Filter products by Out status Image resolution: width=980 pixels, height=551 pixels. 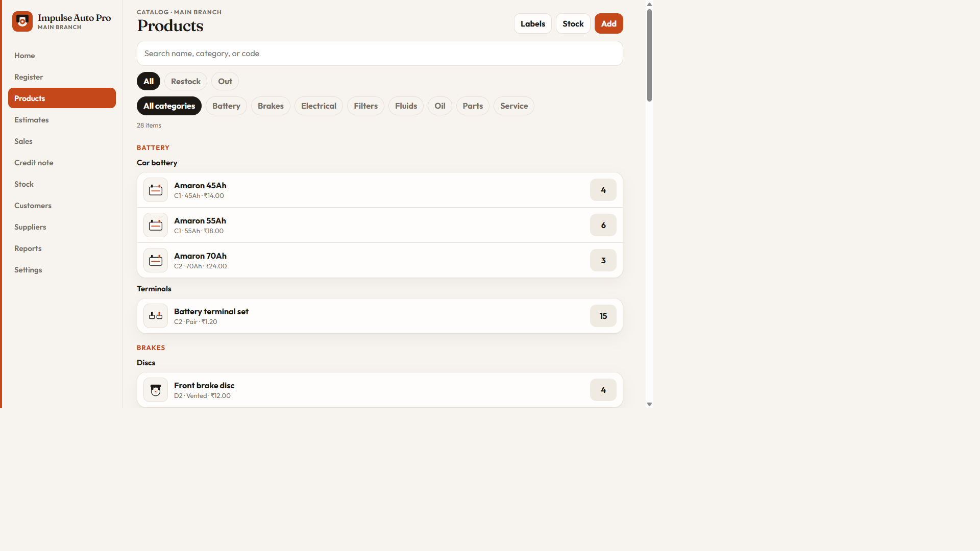(225, 81)
